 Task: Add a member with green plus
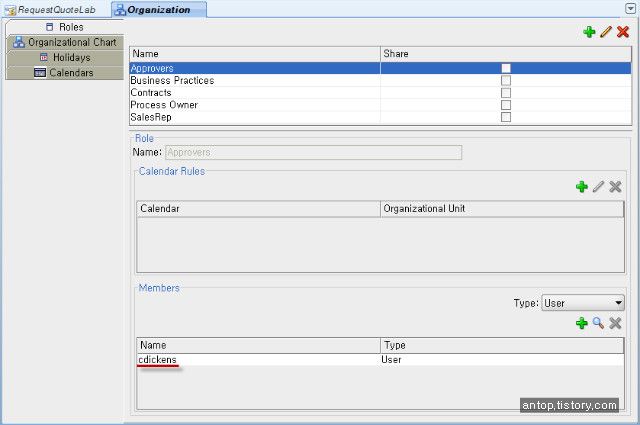(582, 323)
